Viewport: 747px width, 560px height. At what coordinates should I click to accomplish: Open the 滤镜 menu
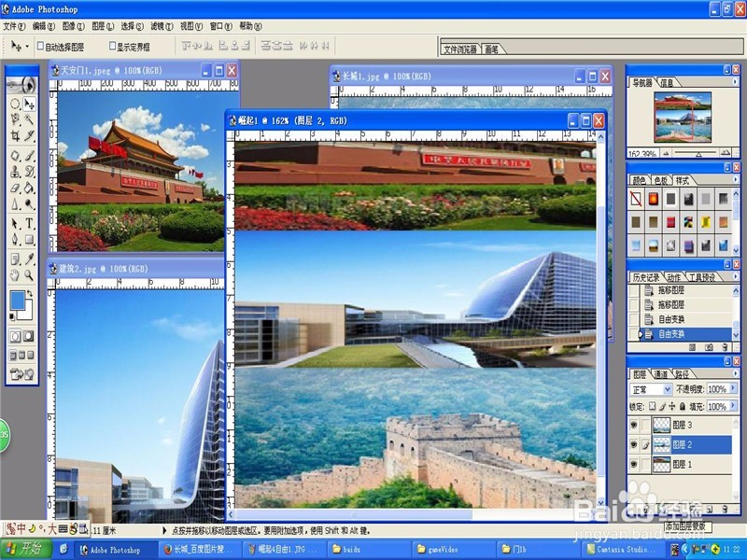click(x=162, y=26)
